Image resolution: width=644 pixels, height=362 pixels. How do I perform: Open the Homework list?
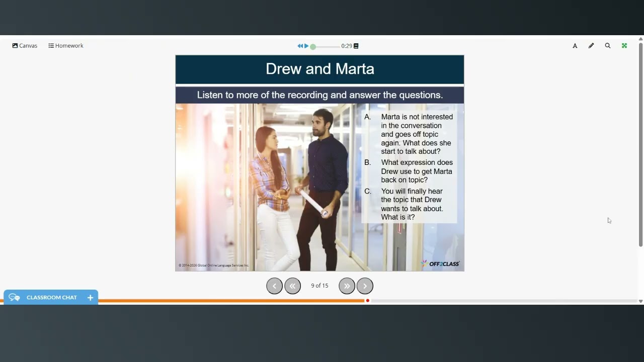coord(66,46)
